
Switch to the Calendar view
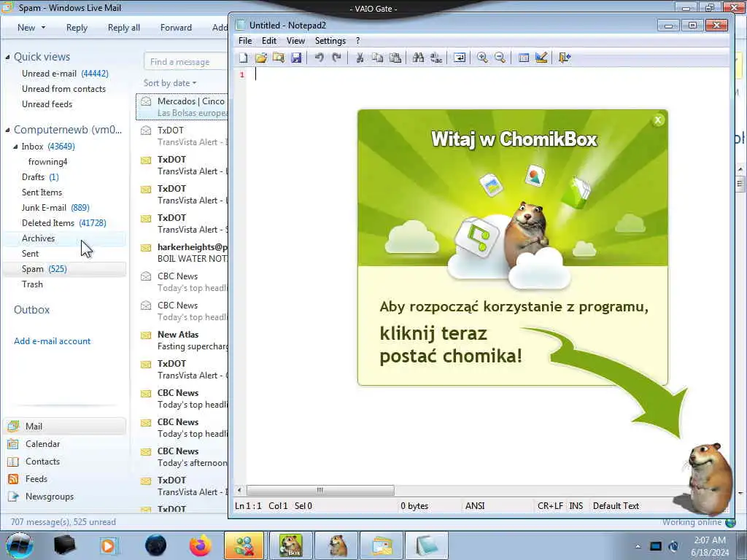tap(42, 444)
